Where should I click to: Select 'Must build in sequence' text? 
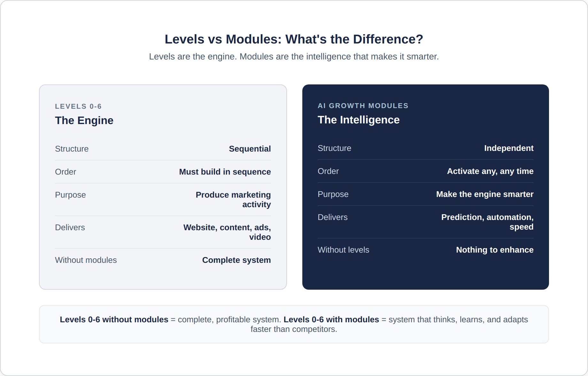[225, 172]
